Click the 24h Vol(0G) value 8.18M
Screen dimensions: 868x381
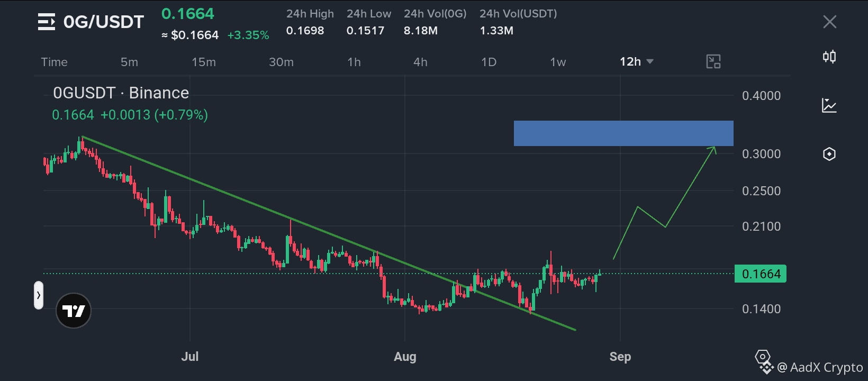[421, 31]
